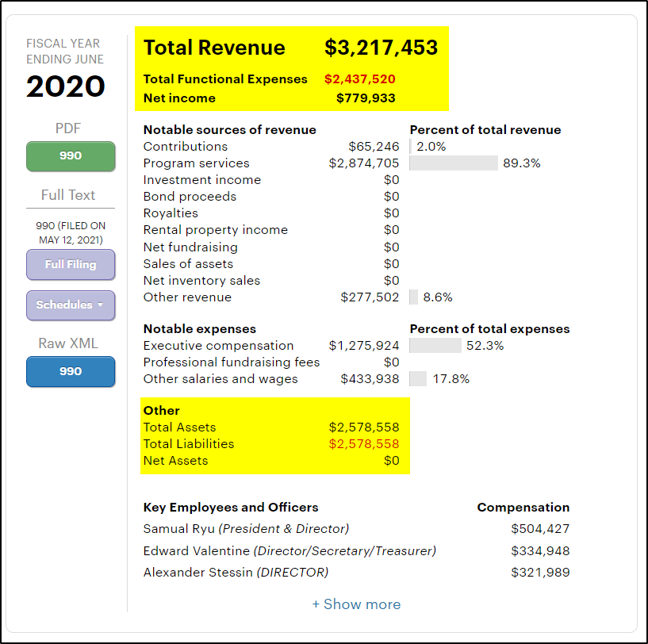Expand the Schedules dropdown

point(71,305)
